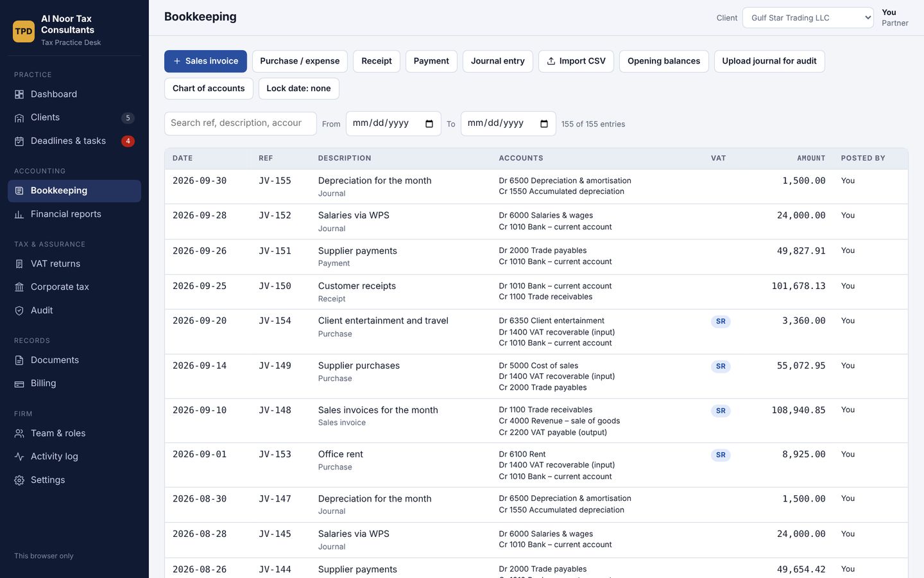Viewport: 924px width, 578px height.
Task: Click Upload journal for audit
Action: click(769, 61)
